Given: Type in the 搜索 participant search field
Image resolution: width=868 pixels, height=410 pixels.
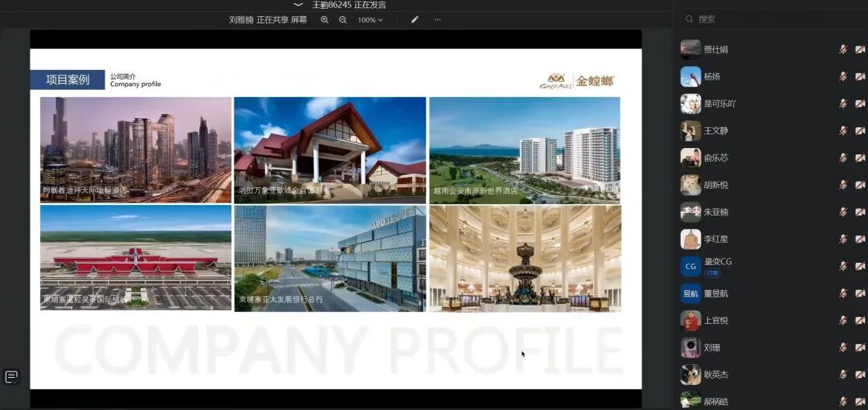Looking at the screenshot, I should (x=764, y=19).
